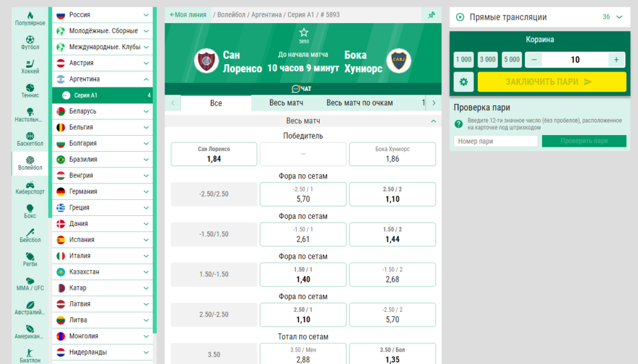Expand the Казахстан leagues
This screenshot has width=638, height=364.
tap(103, 272)
